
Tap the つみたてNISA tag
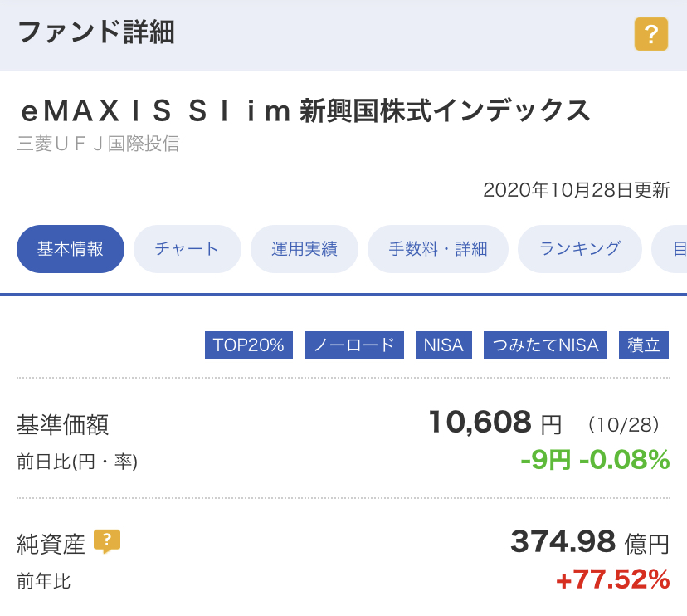point(545,345)
